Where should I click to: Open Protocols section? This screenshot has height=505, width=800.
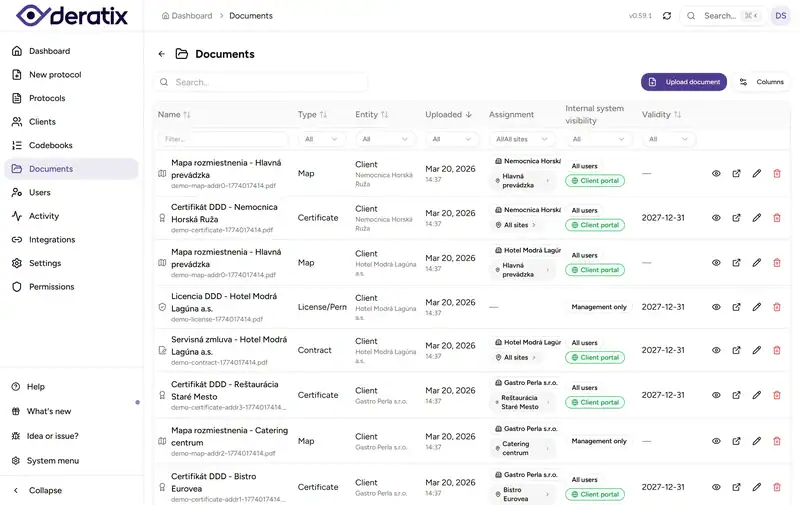[71, 98]
